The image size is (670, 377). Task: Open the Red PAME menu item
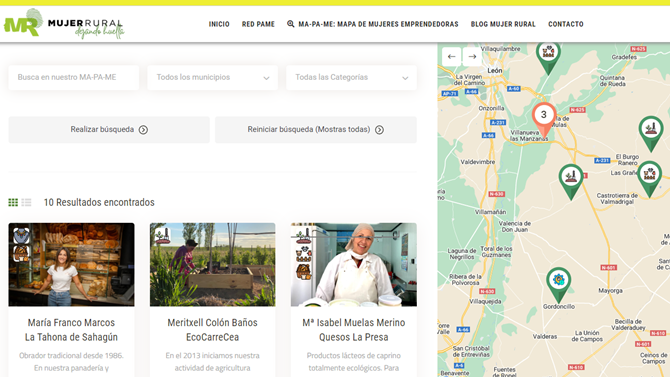(258, 24)
